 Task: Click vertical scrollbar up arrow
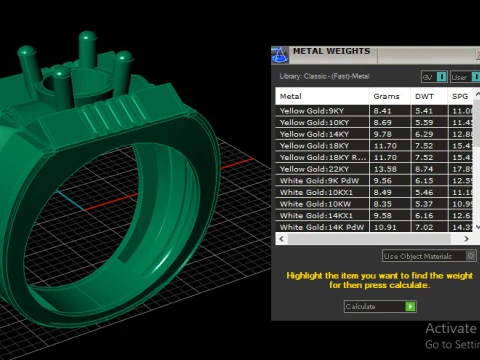477,94
